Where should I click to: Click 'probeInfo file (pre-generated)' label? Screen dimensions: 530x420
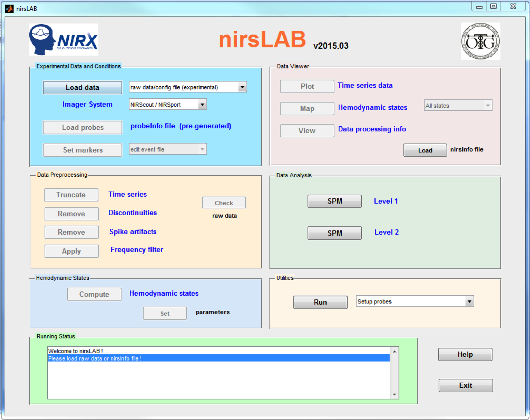coord(181,126)
